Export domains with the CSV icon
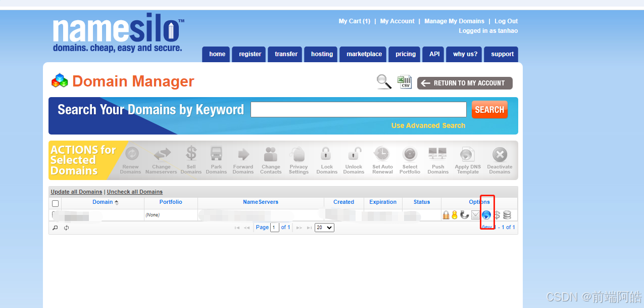 405,81
